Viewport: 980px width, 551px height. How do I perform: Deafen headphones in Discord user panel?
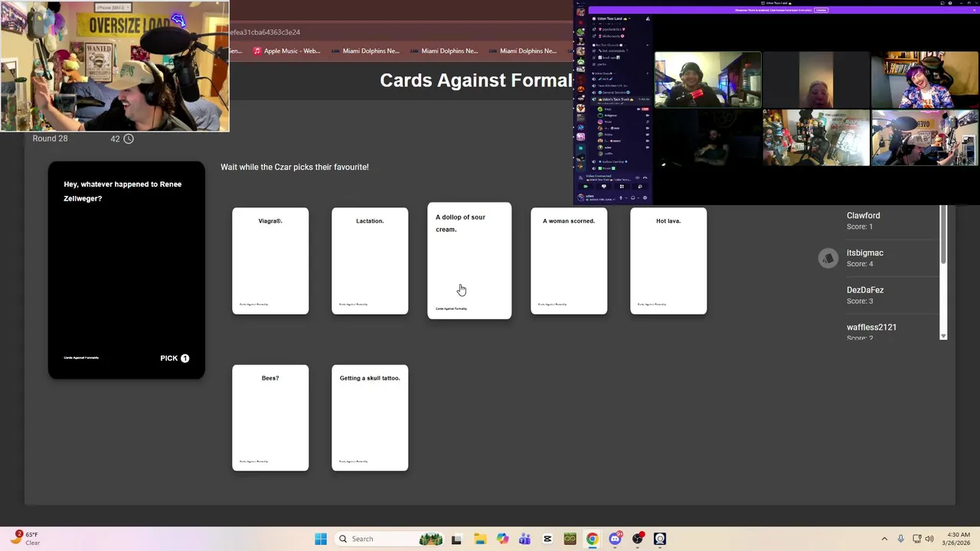tap(634, 198)
